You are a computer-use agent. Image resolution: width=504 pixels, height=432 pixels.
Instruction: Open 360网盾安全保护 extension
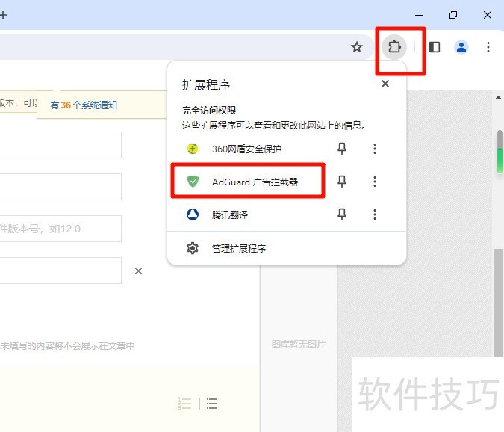[247, 149]
